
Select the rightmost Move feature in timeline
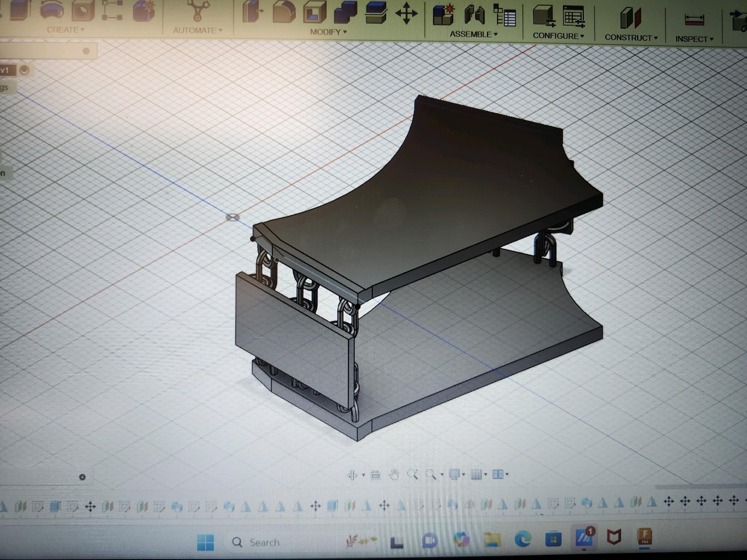(x=734, y=501)
